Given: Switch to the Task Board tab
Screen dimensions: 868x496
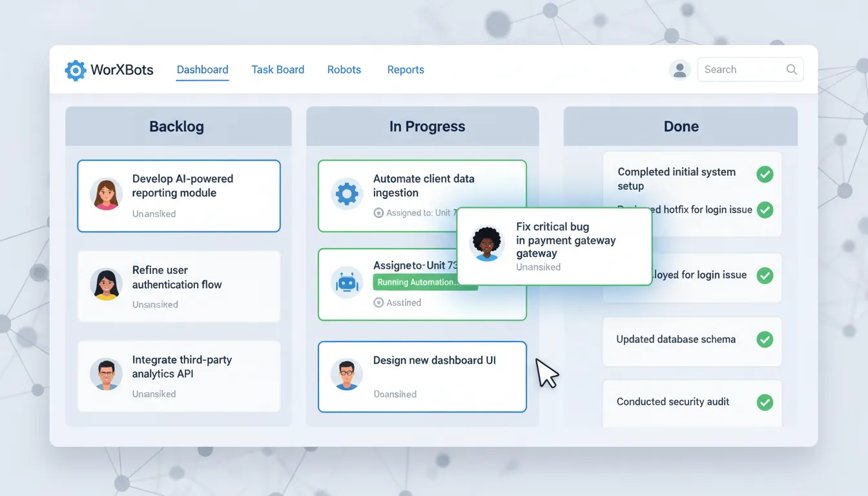Looking at the screenshot, I should coord(278,69).
